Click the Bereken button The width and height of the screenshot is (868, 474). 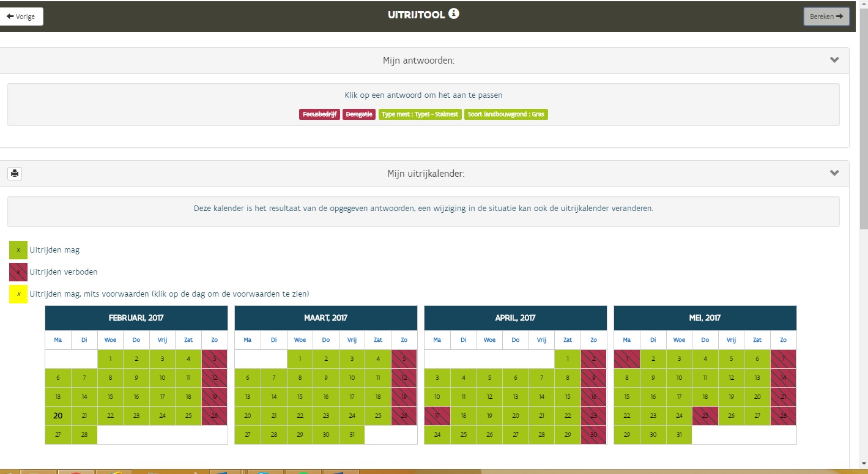[826, 17]
